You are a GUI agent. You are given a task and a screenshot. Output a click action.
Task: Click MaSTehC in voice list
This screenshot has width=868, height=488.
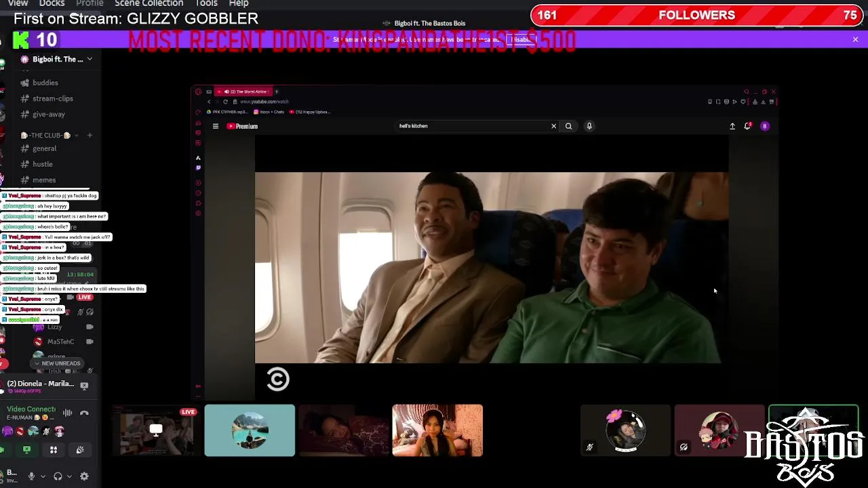click(x=60, y=342)
